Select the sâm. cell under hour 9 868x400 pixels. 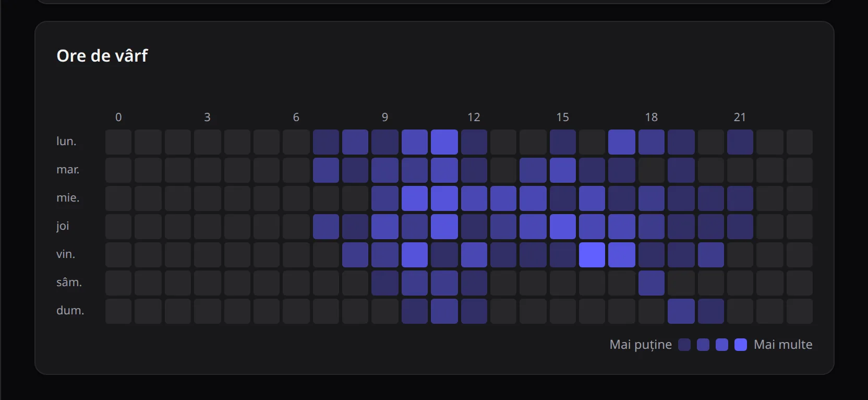(x=385, y=283)
